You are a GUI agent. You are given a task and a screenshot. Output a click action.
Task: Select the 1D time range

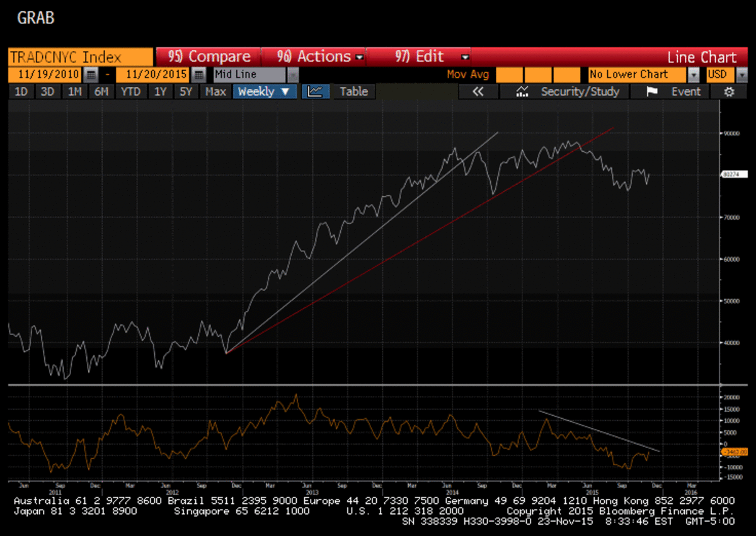(x=21, y=91)
